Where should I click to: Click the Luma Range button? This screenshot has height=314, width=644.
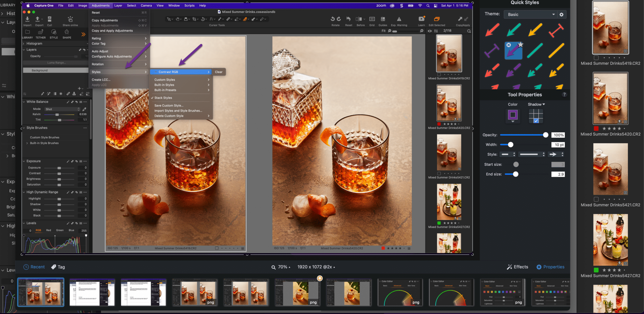point(57,63)
